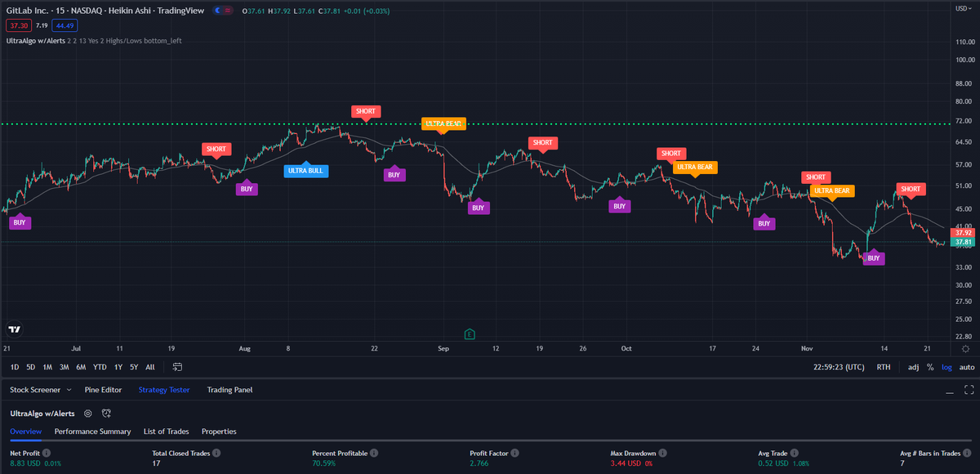This screenshot has height=474, width=980.
Task: Click the ULTRA BULL signal label
Action: (x=305, y=171)
